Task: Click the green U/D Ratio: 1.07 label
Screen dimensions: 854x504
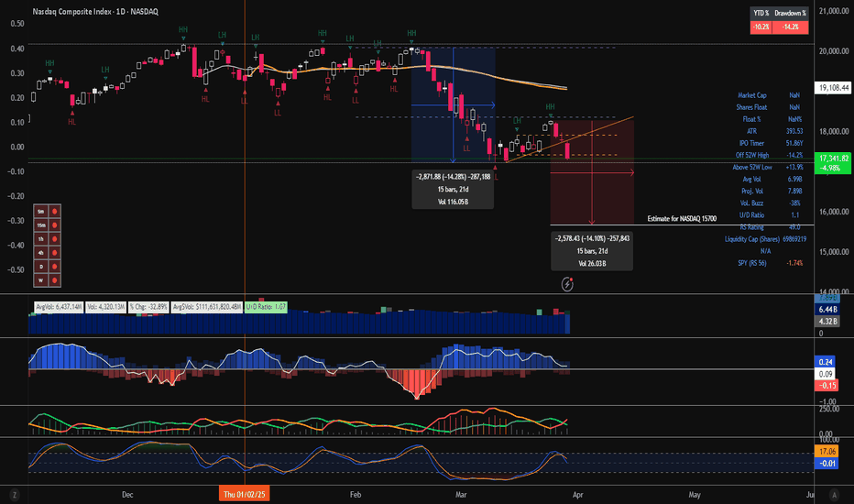Action: [x=266, y=307]
